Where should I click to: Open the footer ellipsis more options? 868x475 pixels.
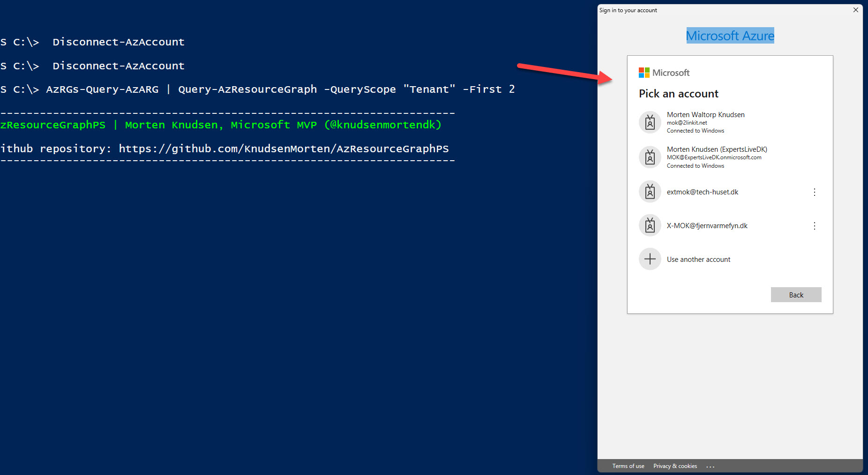(711, 467)
